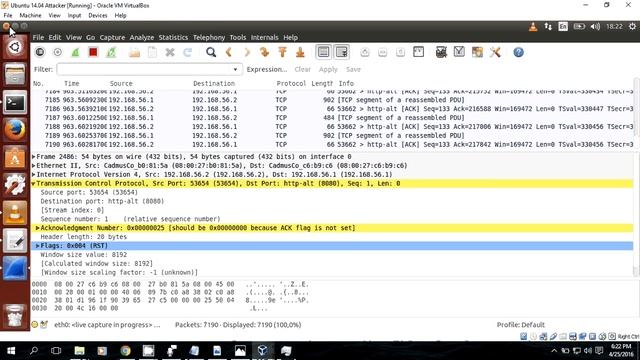Jump to the first packet
640x360 pixels.
click(x=282, y=52)
